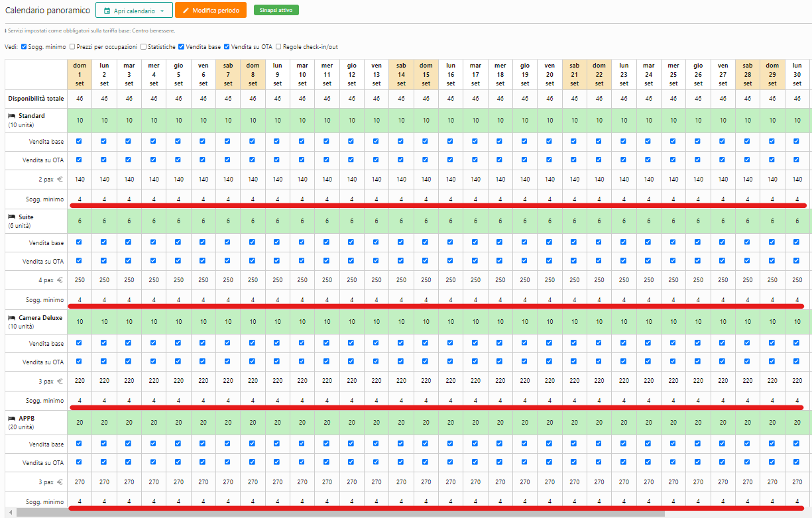
Task: Enable the Prezzi per occupazioni checkbox
Action: coord(72,47)
